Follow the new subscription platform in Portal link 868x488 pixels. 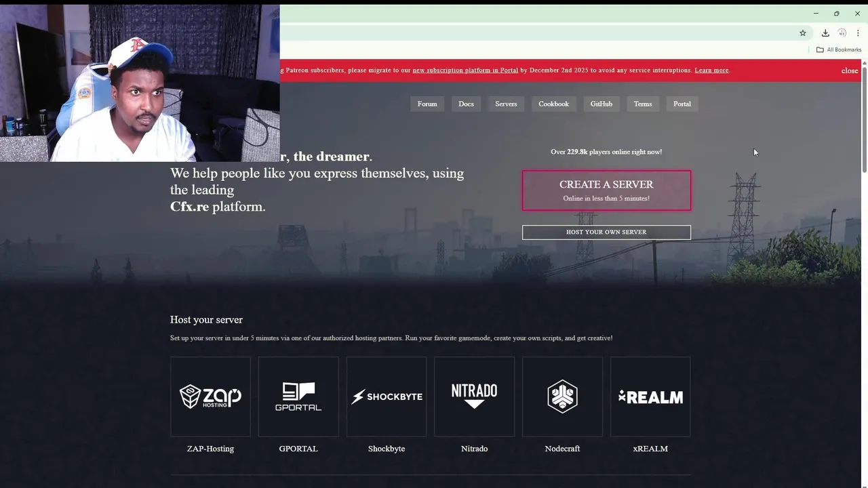pyautogui.click(x=465, y=70)
